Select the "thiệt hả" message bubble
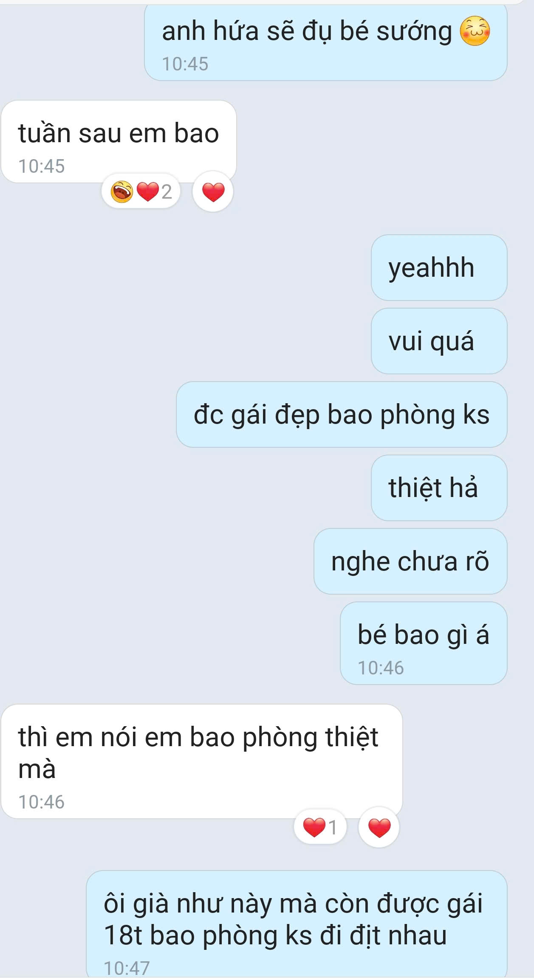This screenshot has height=980, width=534. (439, 488)
